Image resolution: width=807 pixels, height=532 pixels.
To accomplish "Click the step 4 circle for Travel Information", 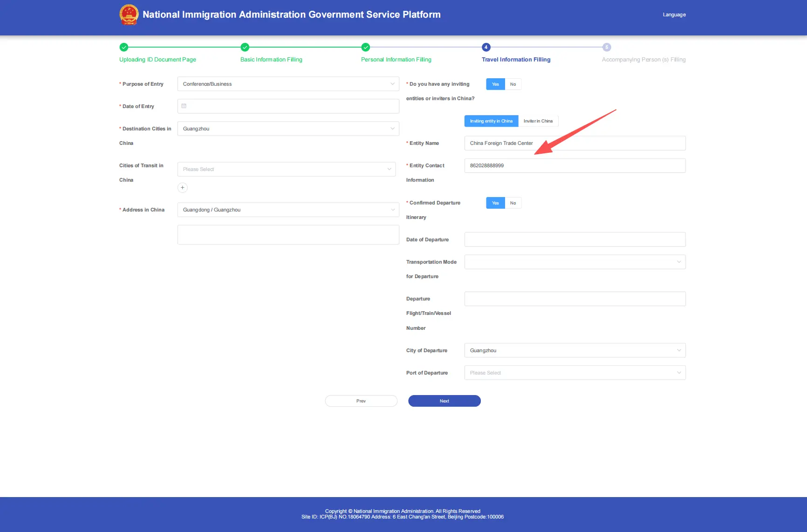I will click(x=486, y=47).
